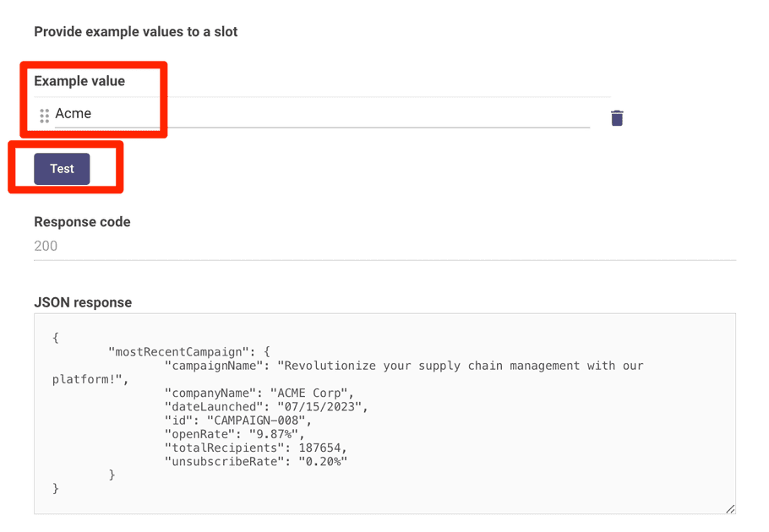Grab the drag handle next to Acme
The image size is (769, 532).
pyautogui.click(x=45, y=116)
